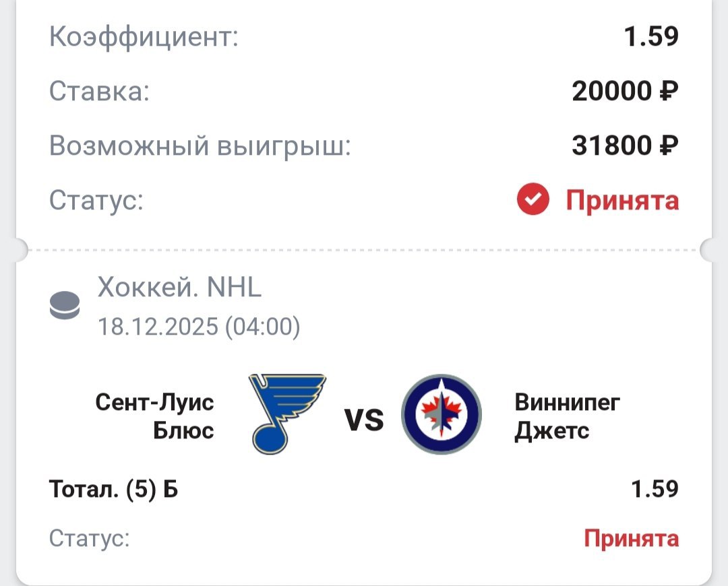Image resolution: width=728 pixels, height=586 pixels.
Task: Tap the Winnipeg Jets logo
Action: tap(441, 414)
